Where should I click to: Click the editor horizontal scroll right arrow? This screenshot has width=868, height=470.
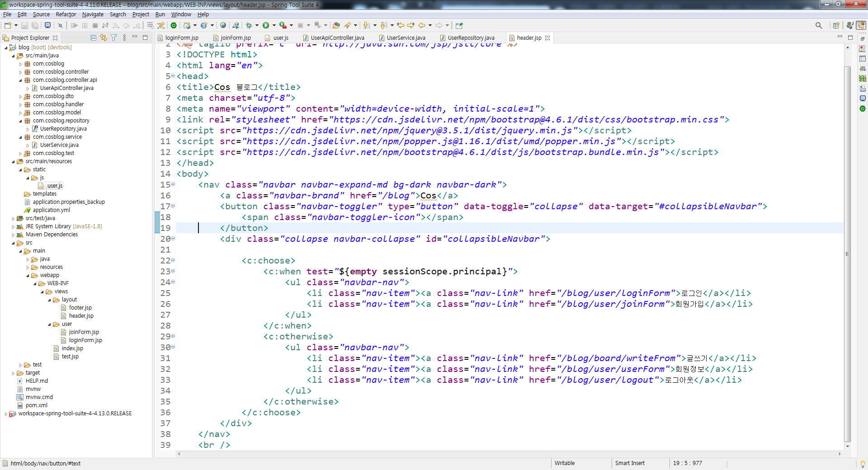[x=840, y=454]
